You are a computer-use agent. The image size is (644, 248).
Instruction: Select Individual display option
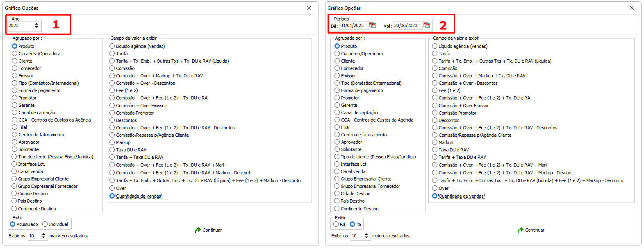(55, 224)
